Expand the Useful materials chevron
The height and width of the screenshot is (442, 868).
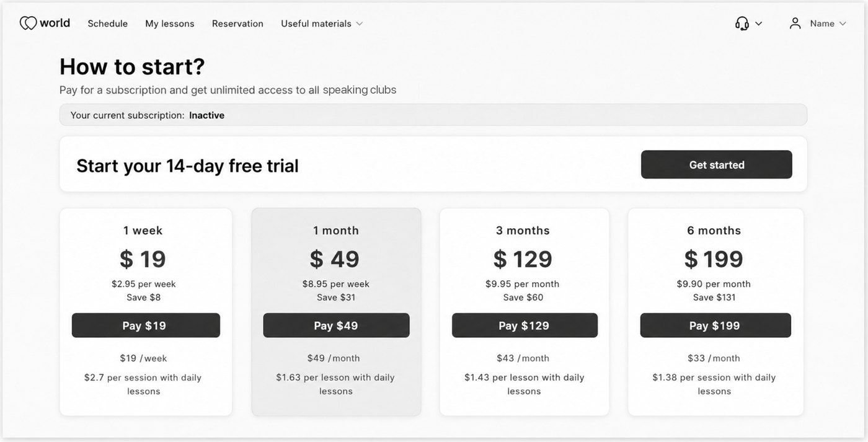point(359,24)
